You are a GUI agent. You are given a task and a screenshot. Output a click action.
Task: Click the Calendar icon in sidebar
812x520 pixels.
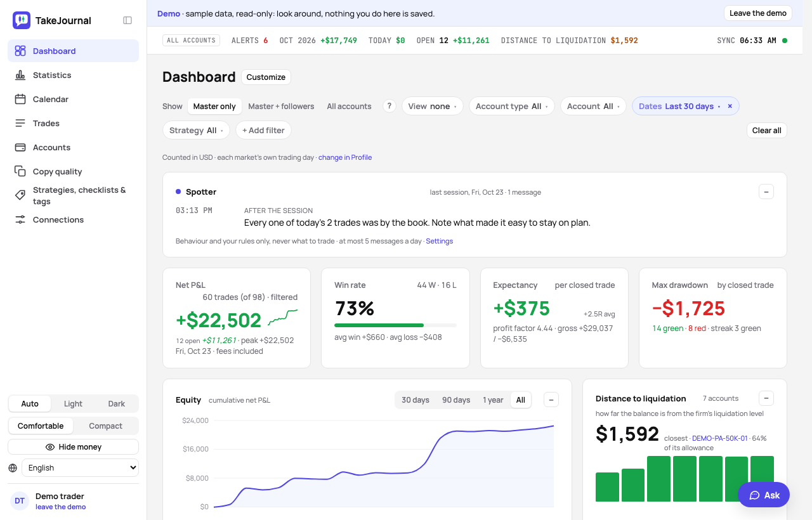point(20,99)
